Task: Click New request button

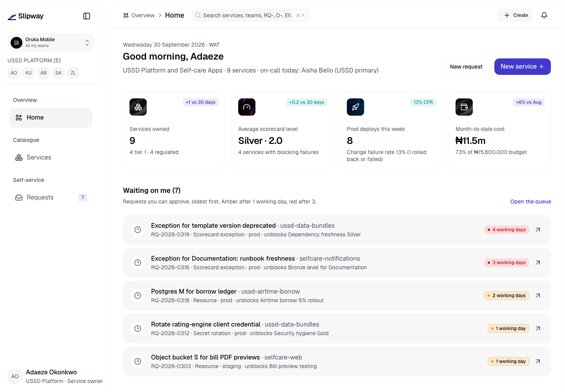Action: (466, 67)
